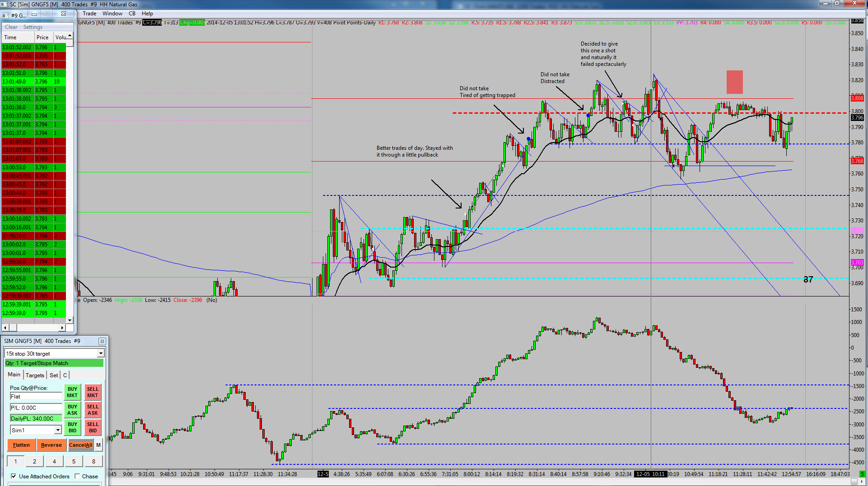868x486 pixels.
Task: Click the M button beside CancelAll
Action: click(98, 445)
